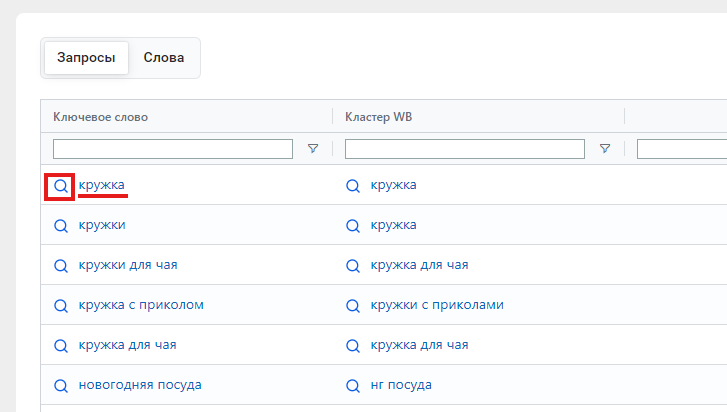Click search icon next to cluster «кружки с приколами»
The width and height of the screenshot is (727, 412).
click(x=352, y=305)
